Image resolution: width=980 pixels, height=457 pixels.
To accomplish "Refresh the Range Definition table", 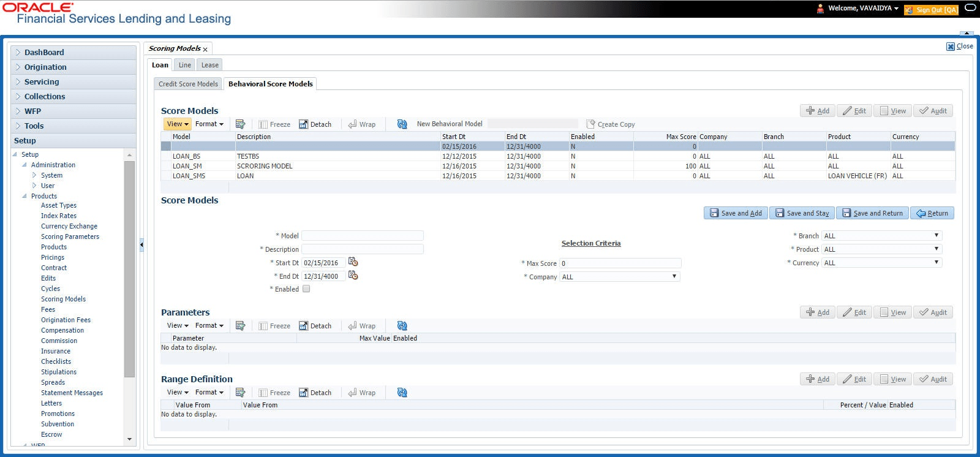I will point(402,392).
